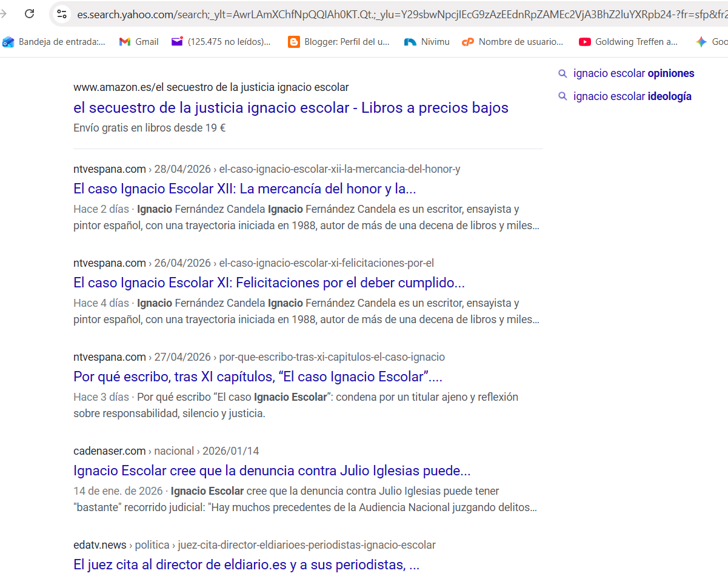Search related: ignacio escolar ideología
The width and height of the screenshot is (728, 579).
point(632,96)
